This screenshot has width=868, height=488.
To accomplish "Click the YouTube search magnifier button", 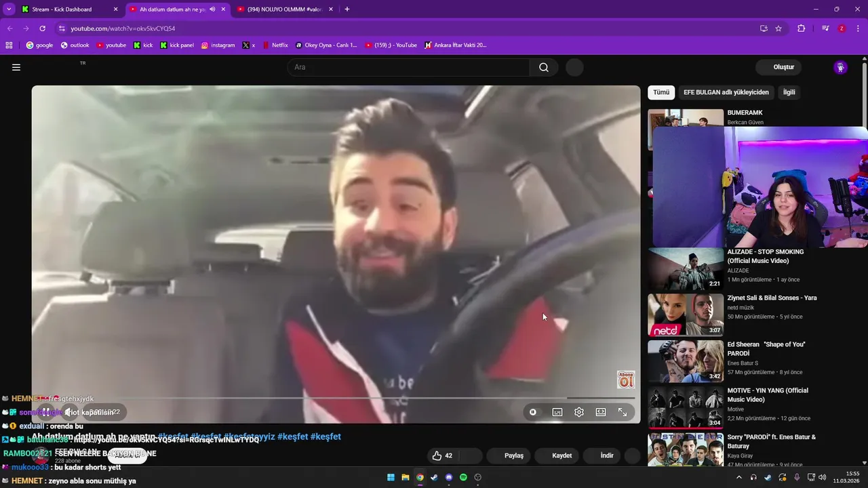I will [544, 67].
